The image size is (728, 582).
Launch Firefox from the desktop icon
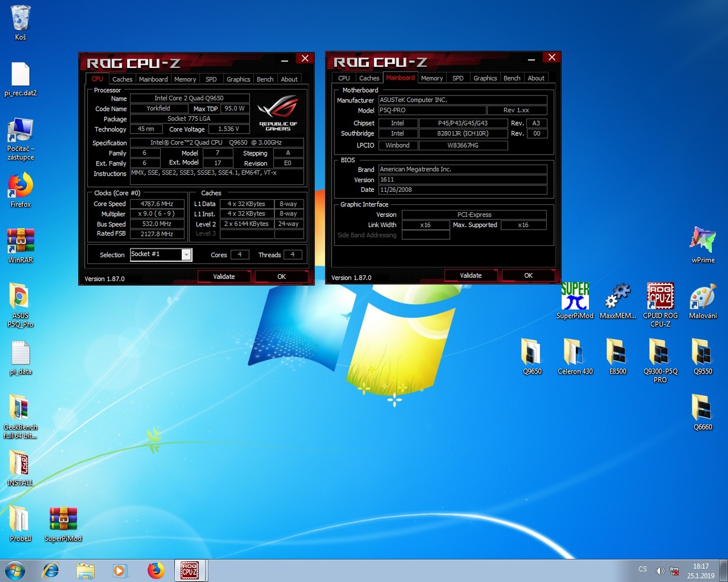(x=20, y=190)
